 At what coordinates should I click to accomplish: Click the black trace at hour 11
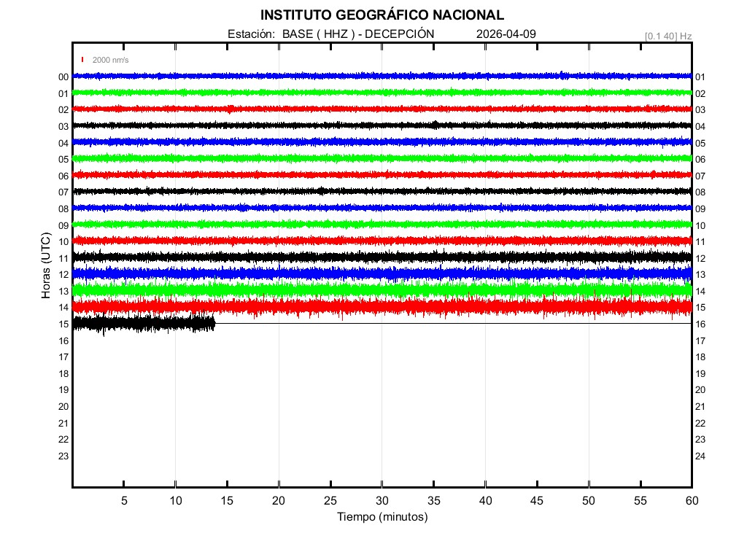382,257
